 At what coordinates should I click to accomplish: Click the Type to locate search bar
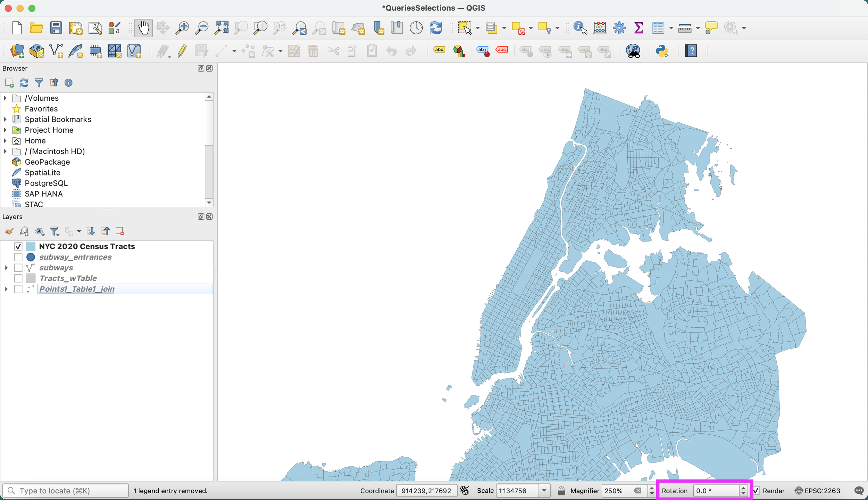66,491
